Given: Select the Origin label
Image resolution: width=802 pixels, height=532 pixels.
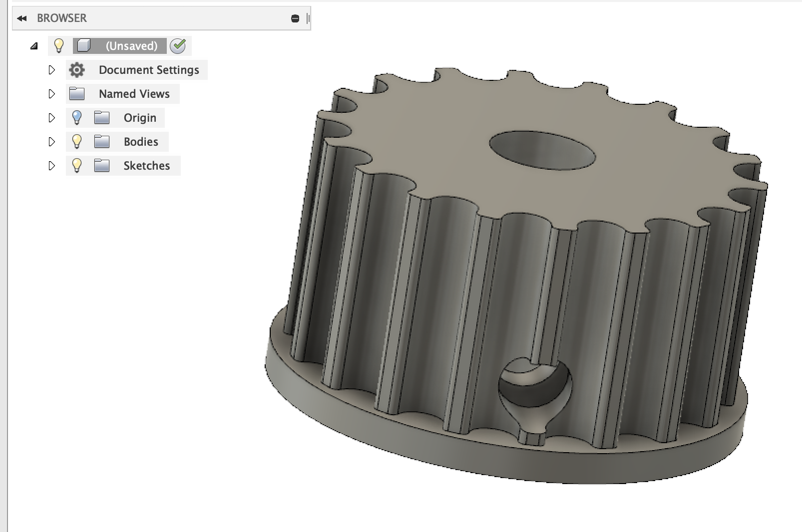Looking at the screenshot, I should click(x=140, y=118).
